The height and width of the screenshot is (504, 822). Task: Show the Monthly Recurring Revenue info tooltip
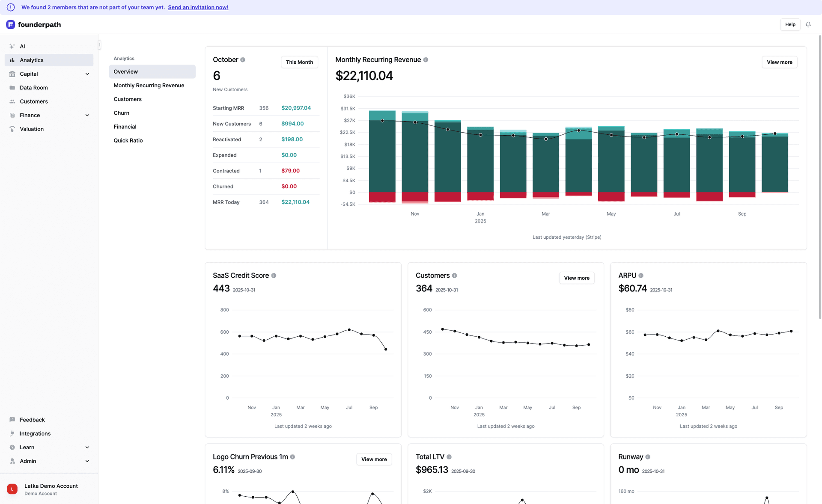pos(426,59)
